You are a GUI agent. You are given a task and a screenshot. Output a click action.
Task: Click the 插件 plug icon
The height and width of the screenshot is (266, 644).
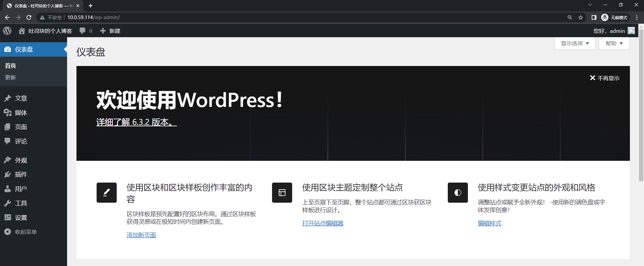coord(8,174)
